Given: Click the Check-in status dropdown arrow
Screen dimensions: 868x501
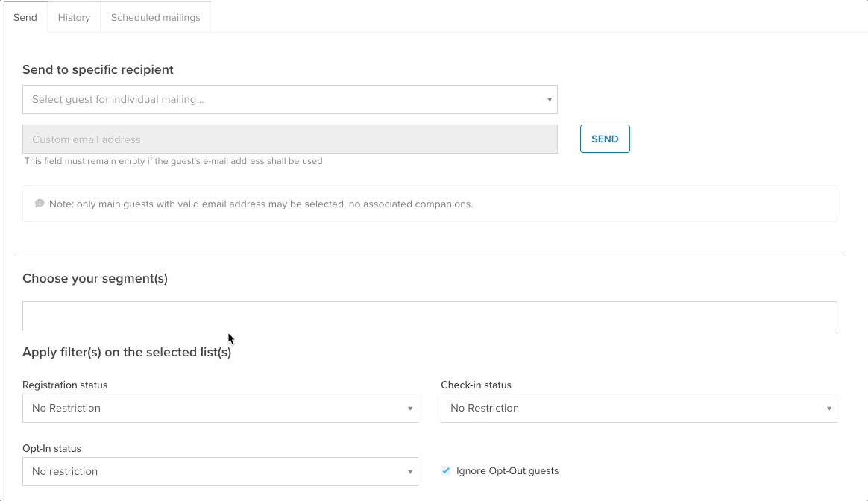Looking at the screenshot, I should point(828,409).
